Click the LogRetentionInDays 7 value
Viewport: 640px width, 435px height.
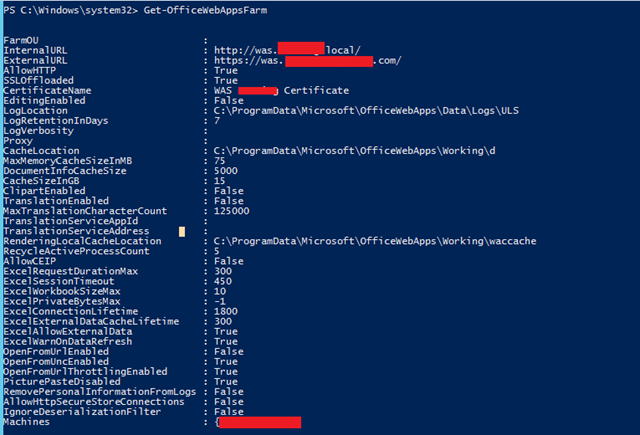[x=217, y=121]
